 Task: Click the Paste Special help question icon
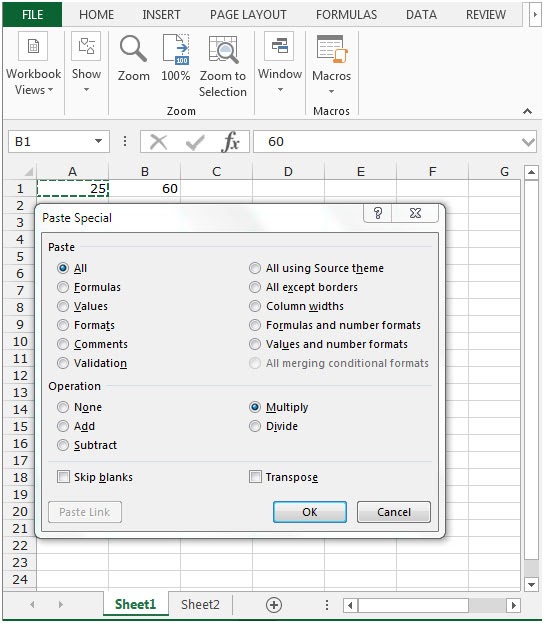coord(378,213)
